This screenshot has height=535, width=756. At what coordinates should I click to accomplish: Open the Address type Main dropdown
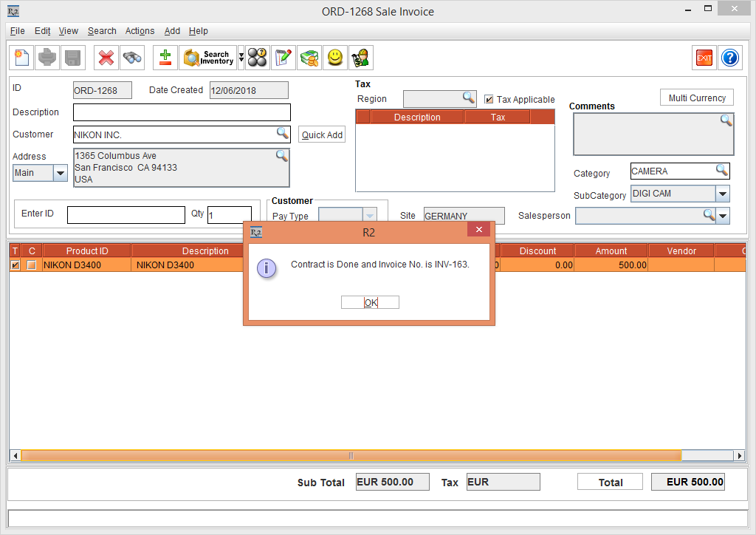pyautogui.click(x=61, y=173)
